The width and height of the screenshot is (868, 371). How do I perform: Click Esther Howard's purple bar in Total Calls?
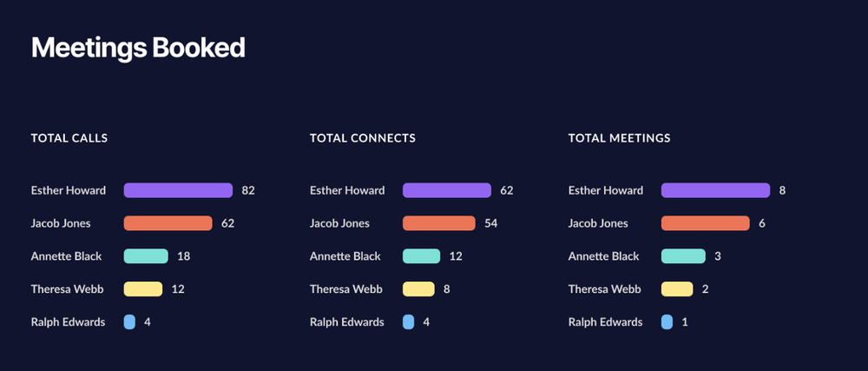coord(178,190)
